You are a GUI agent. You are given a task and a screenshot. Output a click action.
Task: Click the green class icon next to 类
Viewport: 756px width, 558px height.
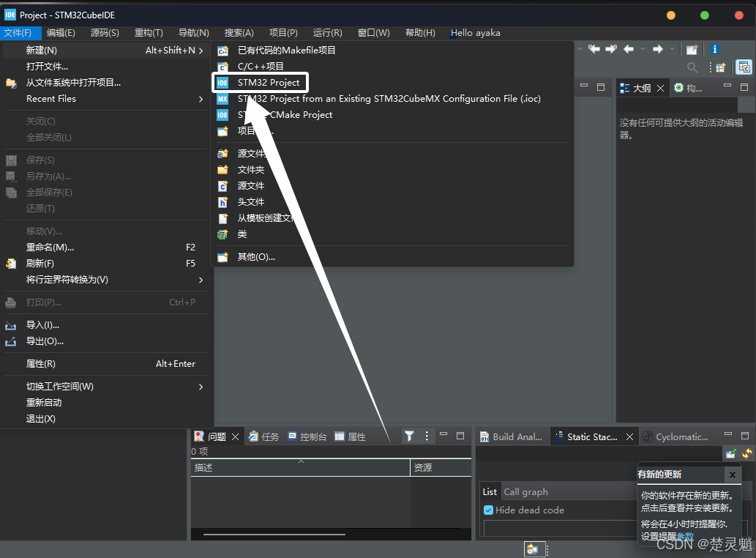click(222, 234)
